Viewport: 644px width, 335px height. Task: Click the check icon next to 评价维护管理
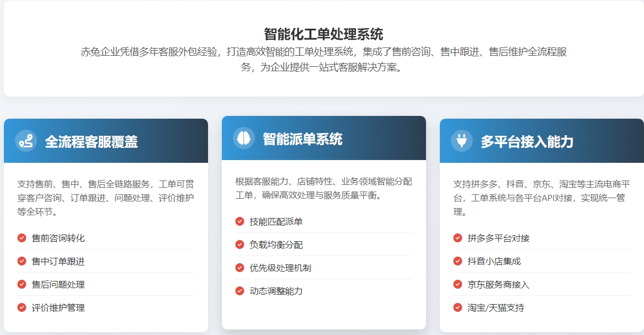[22, 307]
